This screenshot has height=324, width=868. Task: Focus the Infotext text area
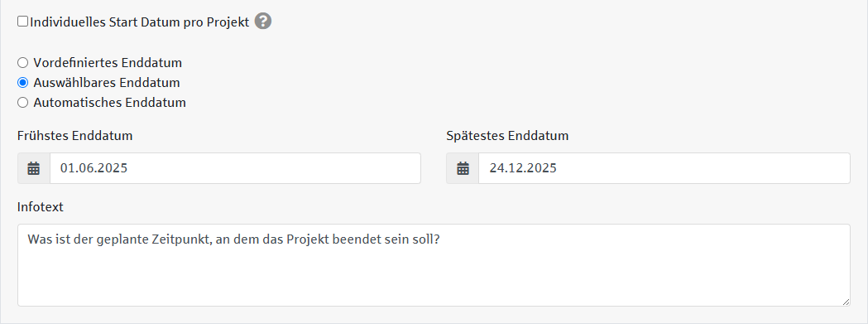434,265
